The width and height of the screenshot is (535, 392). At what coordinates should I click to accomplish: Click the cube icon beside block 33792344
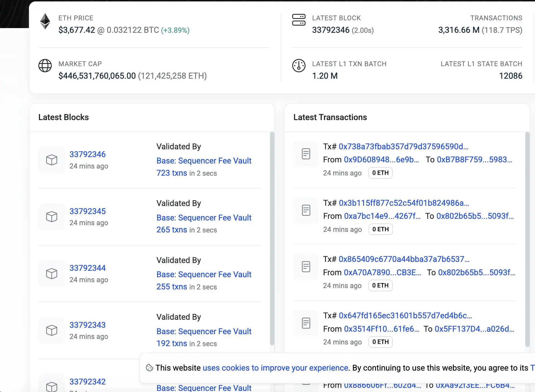click(52, 274)
